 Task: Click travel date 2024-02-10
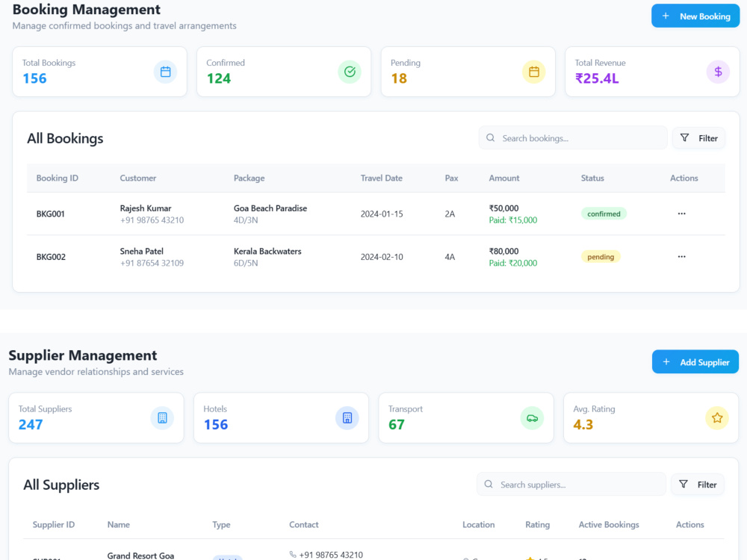(382, 257)
